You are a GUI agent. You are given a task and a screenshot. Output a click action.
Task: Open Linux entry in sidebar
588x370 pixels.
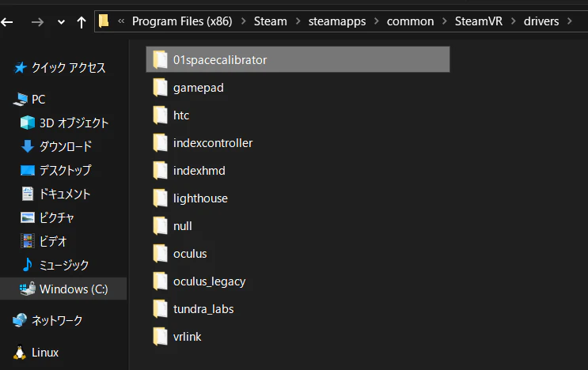[45, 353]
